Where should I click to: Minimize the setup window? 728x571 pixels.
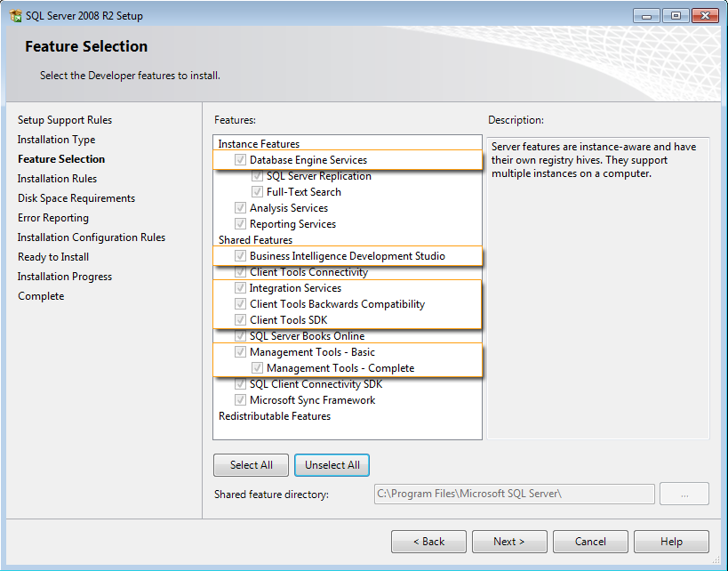pos(646,16)
